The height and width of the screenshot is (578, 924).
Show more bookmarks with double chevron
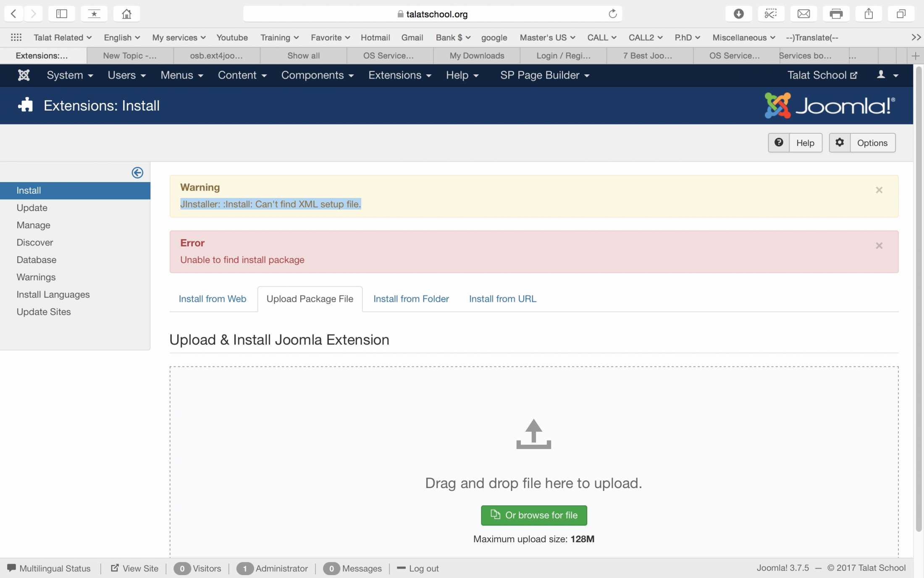(916, 37)
